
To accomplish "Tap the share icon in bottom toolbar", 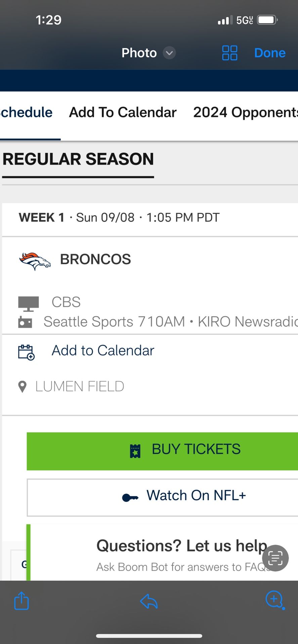I will 22,600.
